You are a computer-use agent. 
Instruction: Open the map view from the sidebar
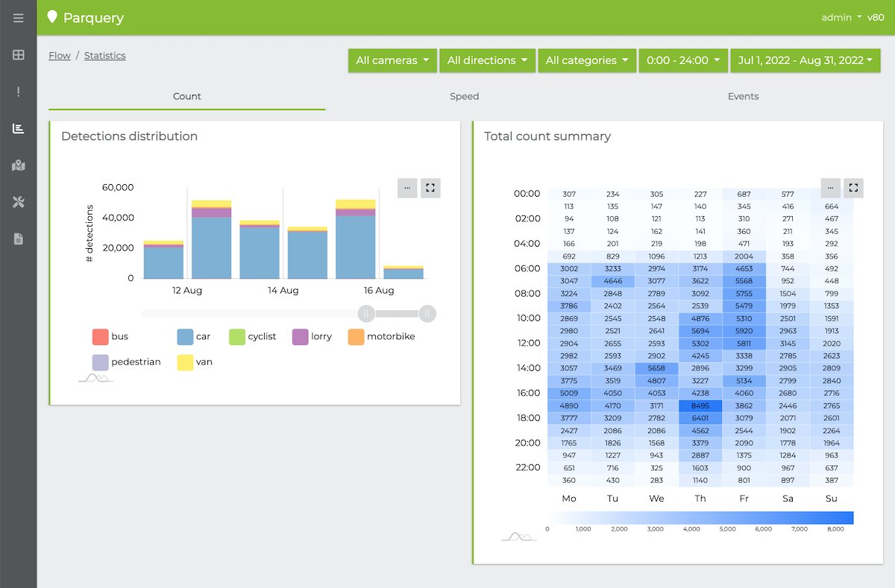(18, 165)
